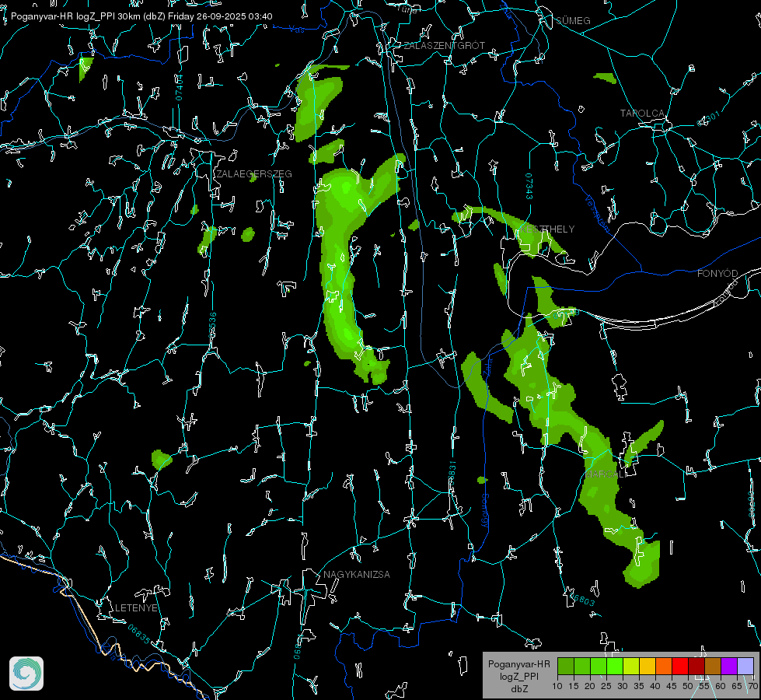Click the 50–55 dBZ dark red swatch
This screenshot has height=700, width=761.
(x=696, y=667)
